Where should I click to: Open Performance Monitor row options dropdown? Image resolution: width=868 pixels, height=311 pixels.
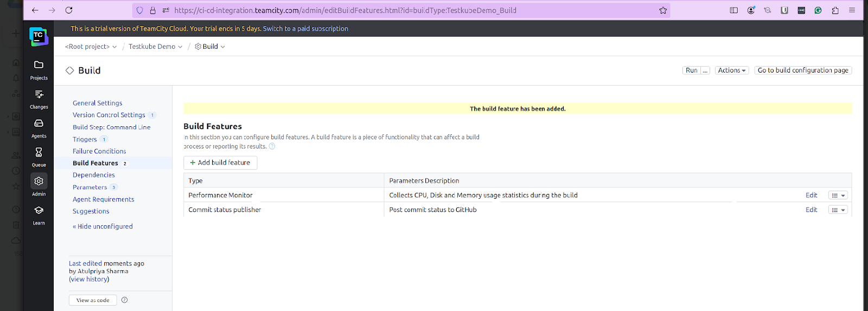838,196
